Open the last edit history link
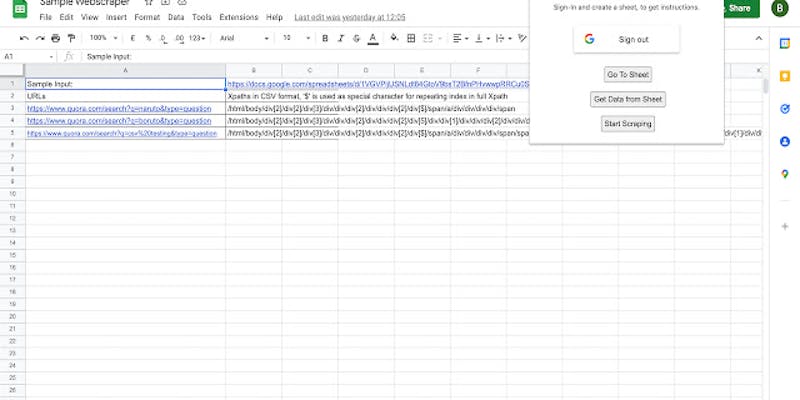 [x=350, y=17]
